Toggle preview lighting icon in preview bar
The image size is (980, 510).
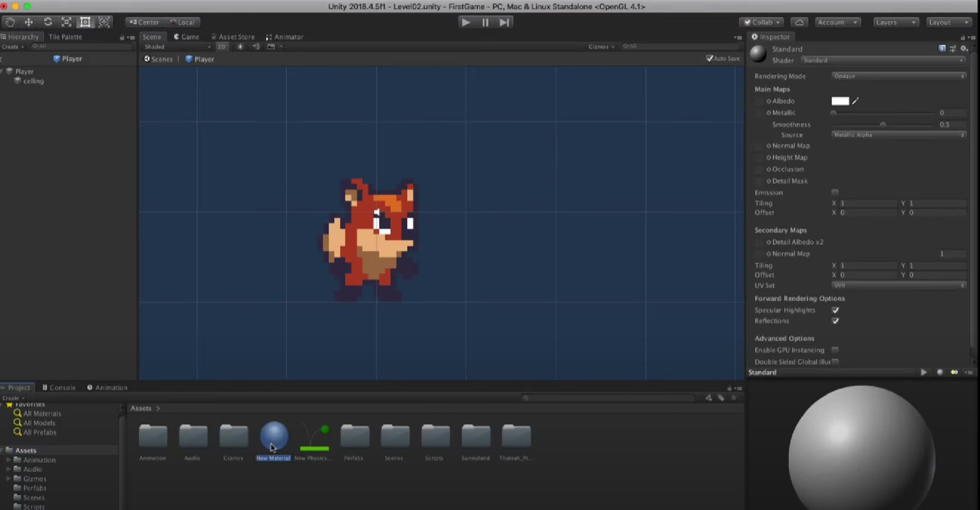(954, 372)
